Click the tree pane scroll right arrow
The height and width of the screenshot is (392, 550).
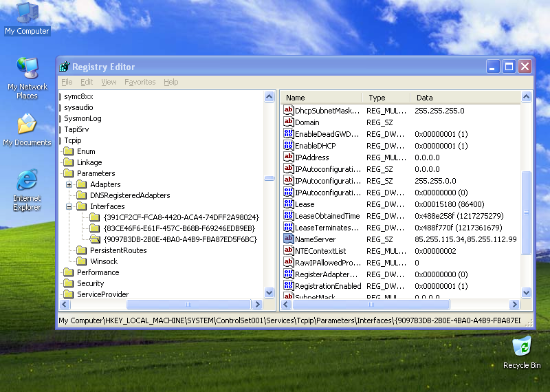click(257, 304)
